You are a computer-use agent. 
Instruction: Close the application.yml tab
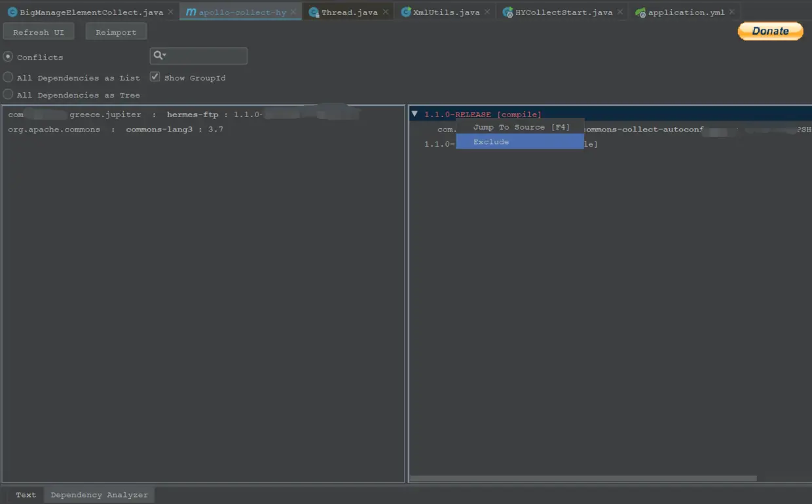tap(731, 12)
